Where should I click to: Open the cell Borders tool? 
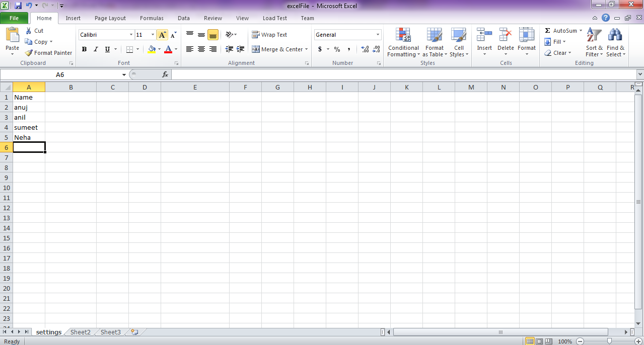pyautogui.click(x=129, y=49)
